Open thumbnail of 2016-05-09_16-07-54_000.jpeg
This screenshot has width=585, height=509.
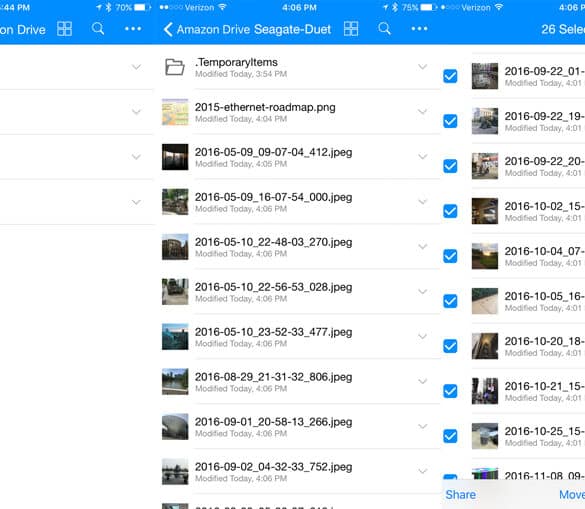[x=175, y=202]
